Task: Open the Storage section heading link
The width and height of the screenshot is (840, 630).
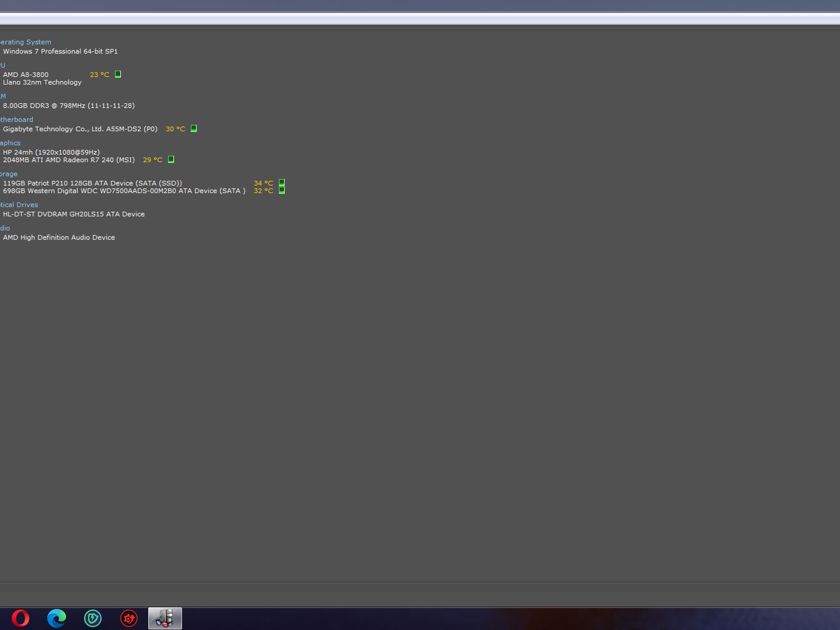Action: 9,174
